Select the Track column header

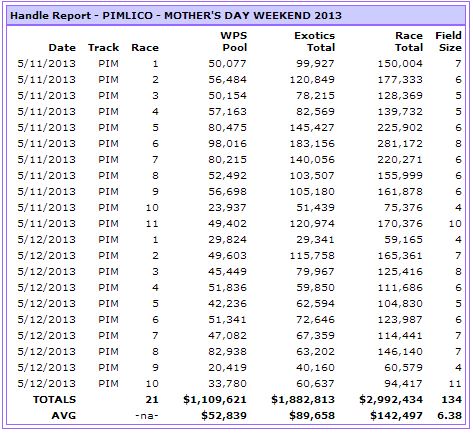click(103, 48)
